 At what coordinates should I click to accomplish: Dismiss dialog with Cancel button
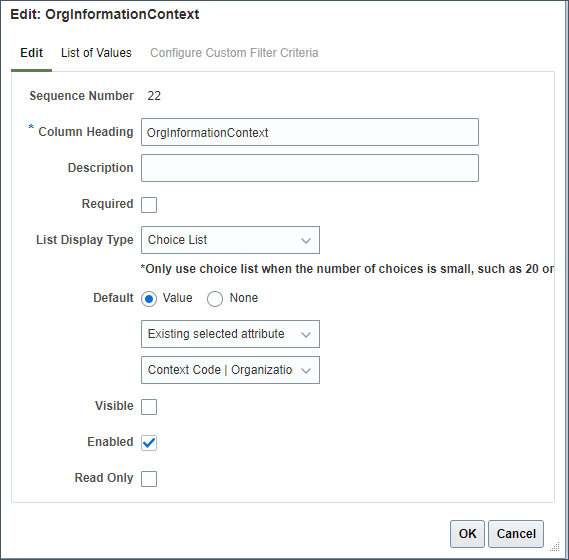[516, 534]
